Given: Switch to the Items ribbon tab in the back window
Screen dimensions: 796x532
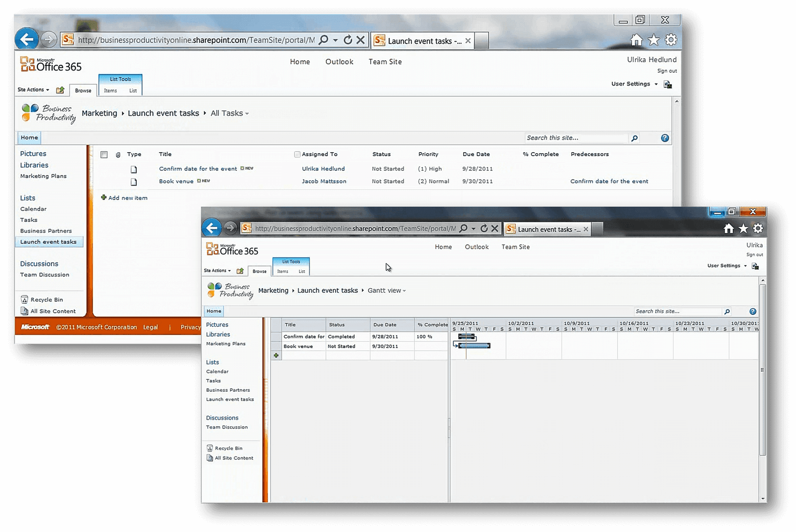Looking at the screenshot, I should [110, 90].
